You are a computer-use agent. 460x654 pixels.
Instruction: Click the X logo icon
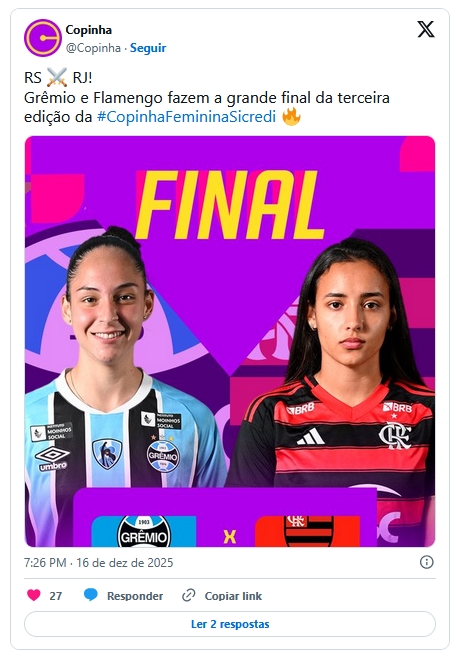click(426, 30)
